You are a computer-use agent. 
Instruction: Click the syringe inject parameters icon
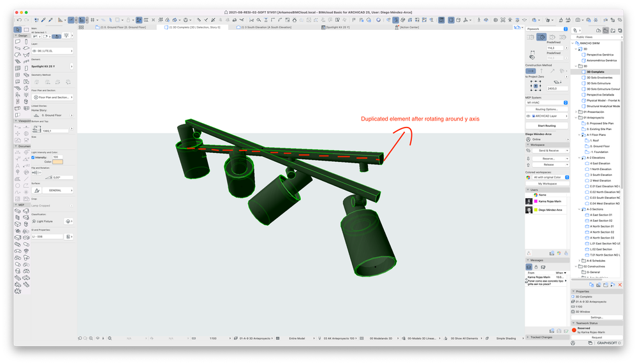51,20
